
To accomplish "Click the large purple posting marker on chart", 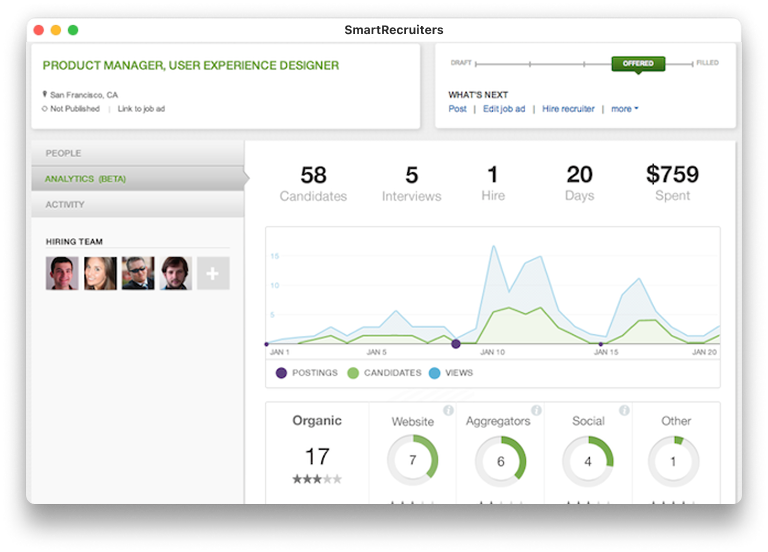I will pos(456,344).
